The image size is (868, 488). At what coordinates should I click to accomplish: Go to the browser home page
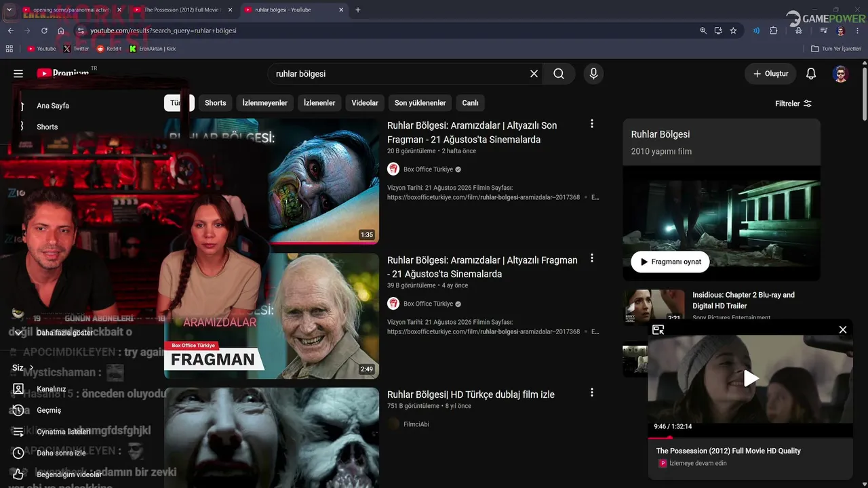[61, 30]
